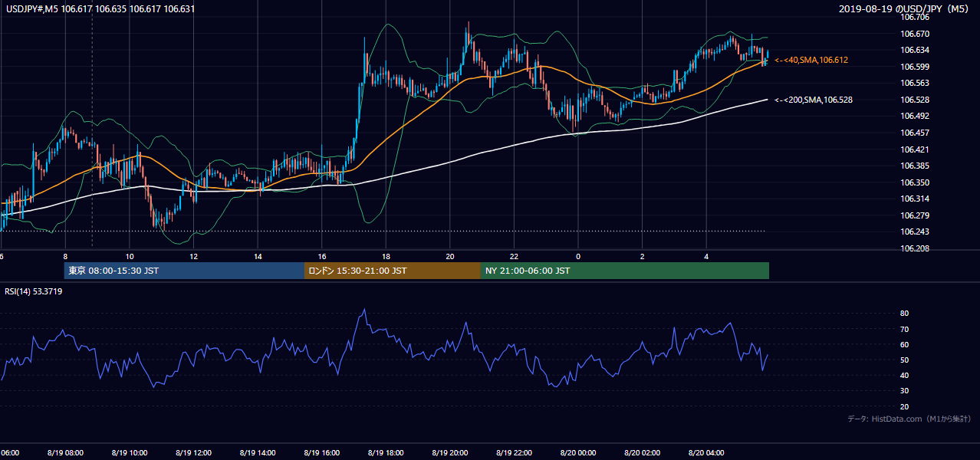The image size is (980, 460).
Task: Click RSI axis level 60
Action: (x=905, y=344)
